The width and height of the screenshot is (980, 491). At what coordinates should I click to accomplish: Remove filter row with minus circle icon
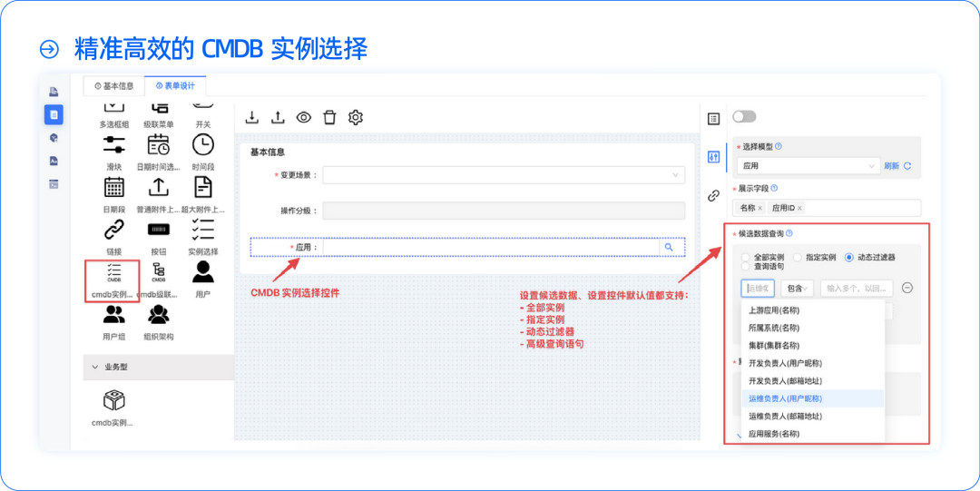(x=907, y=288)
